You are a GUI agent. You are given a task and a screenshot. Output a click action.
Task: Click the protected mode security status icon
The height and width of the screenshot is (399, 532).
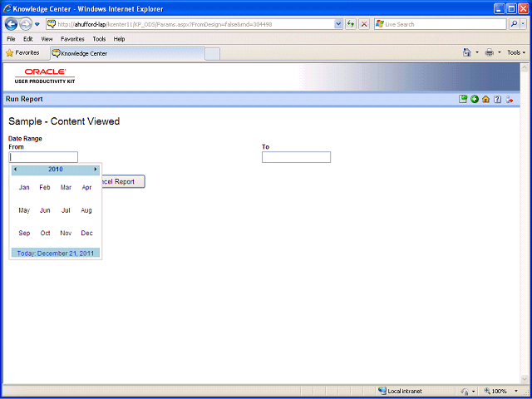465,391
